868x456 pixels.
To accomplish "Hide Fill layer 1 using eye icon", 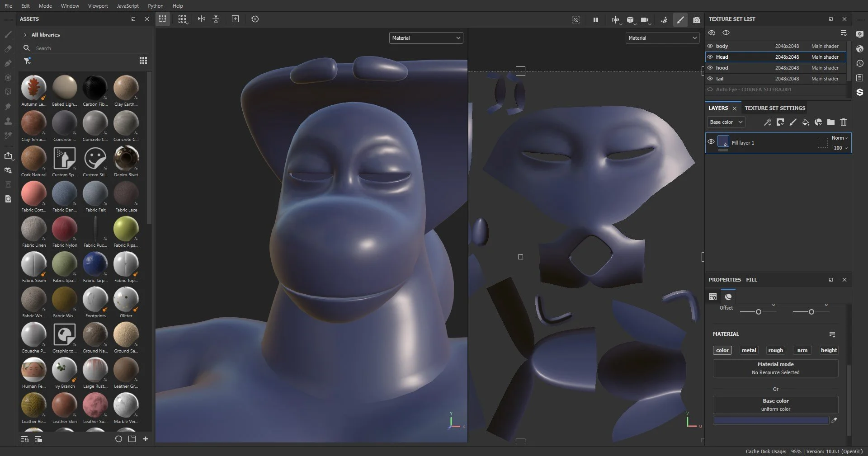I will (711, 142).
